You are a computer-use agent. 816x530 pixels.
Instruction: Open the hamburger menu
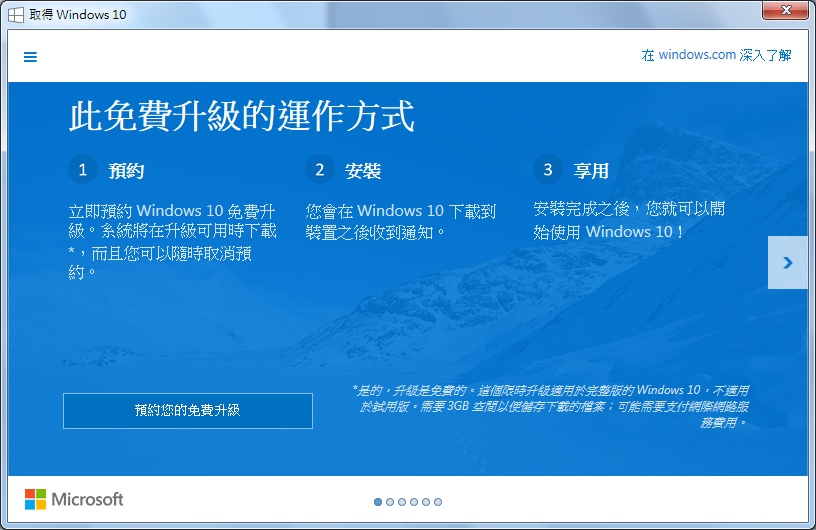click(x=30, y=57)
